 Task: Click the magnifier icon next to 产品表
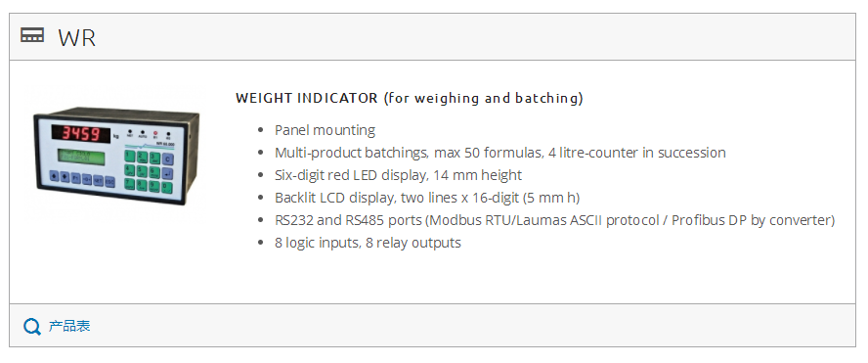[31, 327]
